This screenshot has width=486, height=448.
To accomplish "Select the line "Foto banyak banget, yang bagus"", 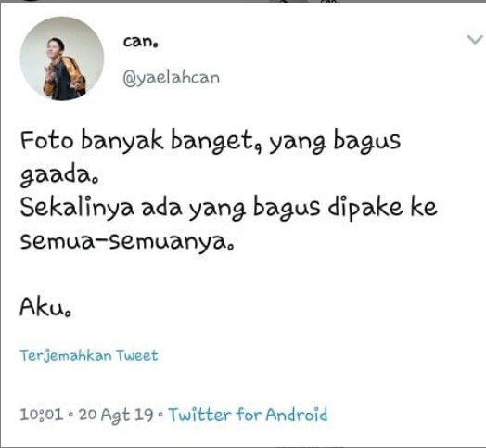I will pyautogui.click(x=211, y=142).
